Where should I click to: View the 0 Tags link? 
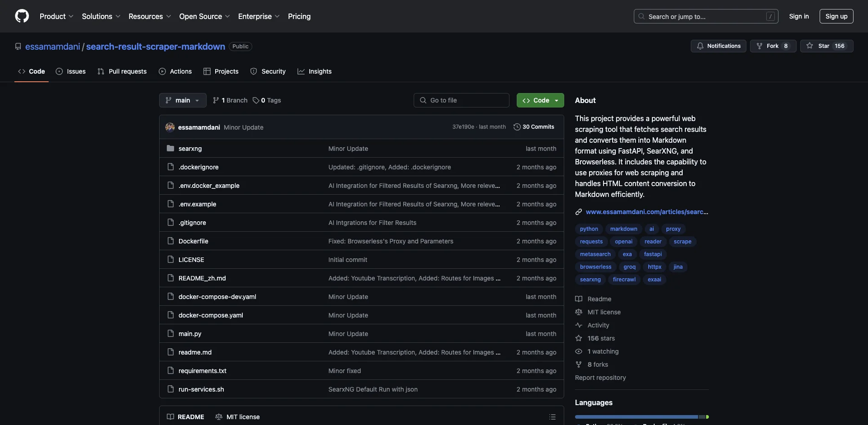pyautogui.click(x=267, y=100)
